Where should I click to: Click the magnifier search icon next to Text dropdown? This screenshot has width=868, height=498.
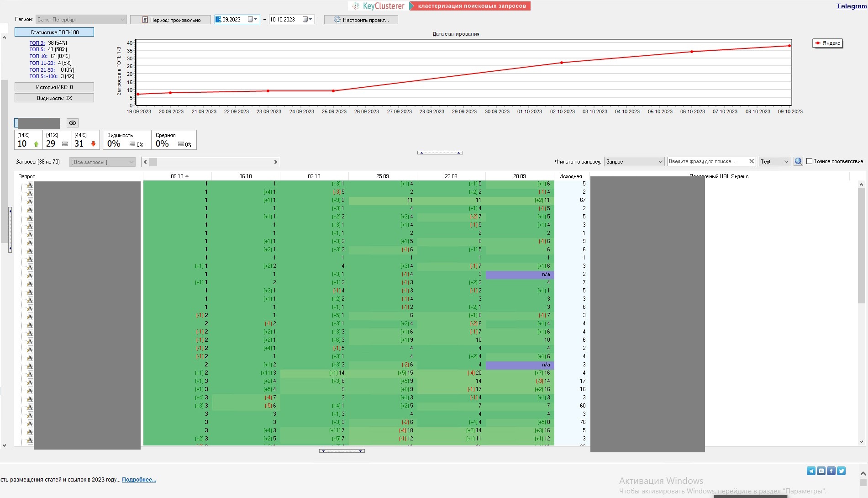coord(798,161)
